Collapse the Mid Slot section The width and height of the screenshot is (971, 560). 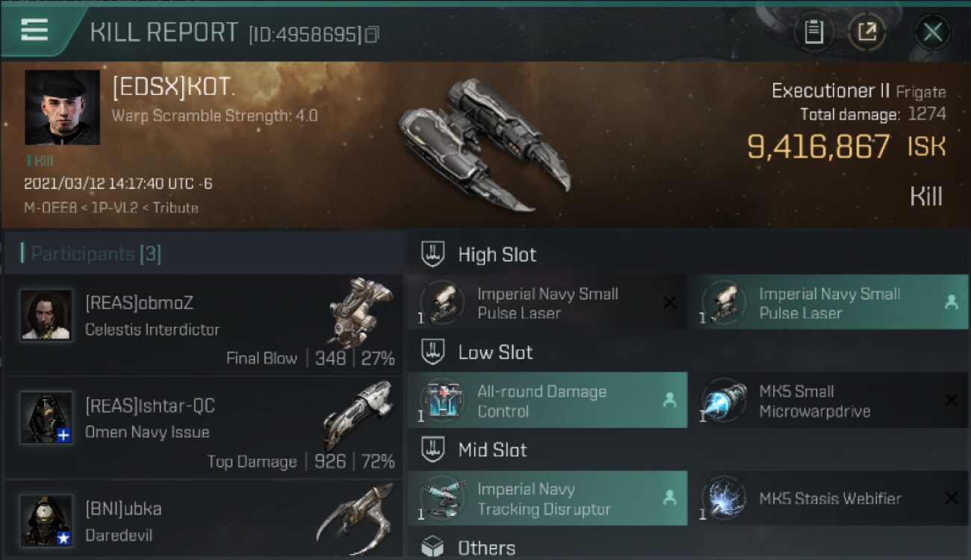tap(687, 450)
